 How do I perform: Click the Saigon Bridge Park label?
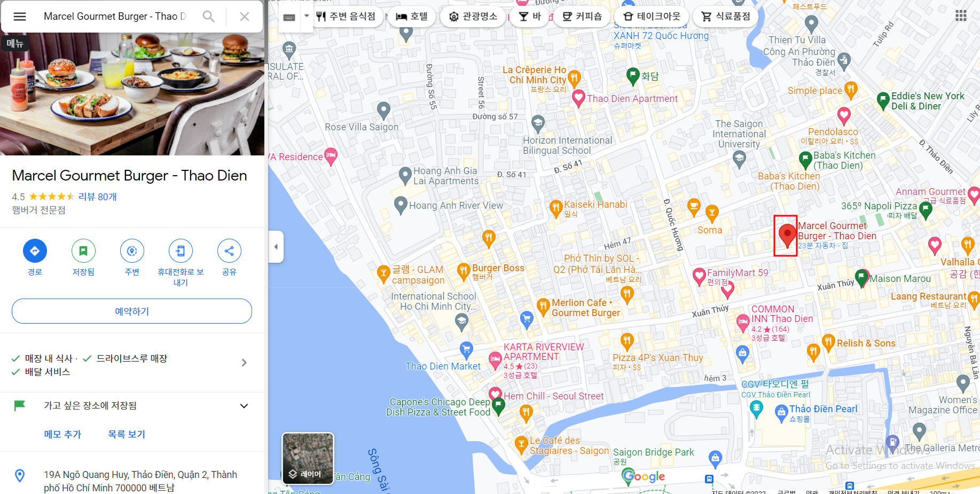654,452
